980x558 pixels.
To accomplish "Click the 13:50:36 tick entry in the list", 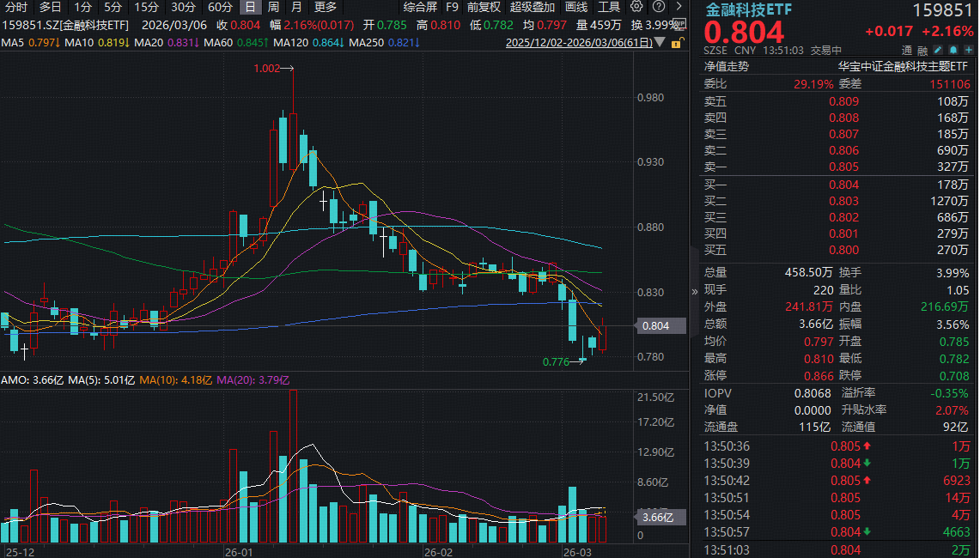I will [773, 446].
